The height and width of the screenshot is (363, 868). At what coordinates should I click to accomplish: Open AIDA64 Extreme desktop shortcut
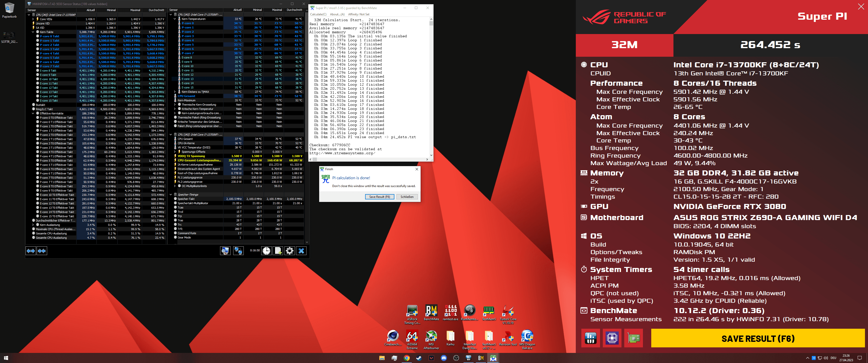(412, 339)
